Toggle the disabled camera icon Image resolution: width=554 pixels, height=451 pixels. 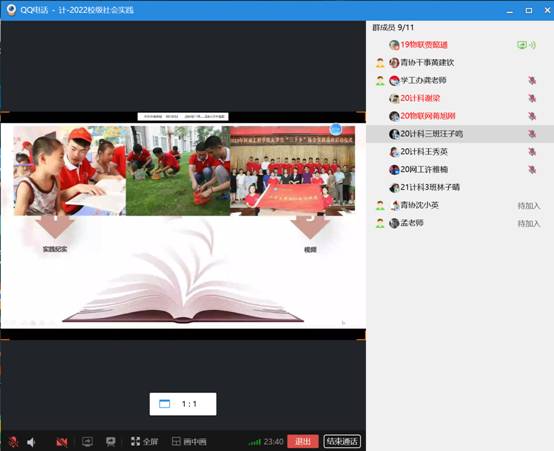(62, 442)
